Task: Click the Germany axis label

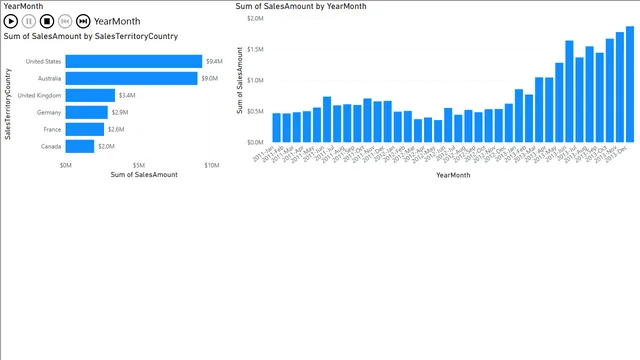Action: pyautogui.click(x=49, y=112)
